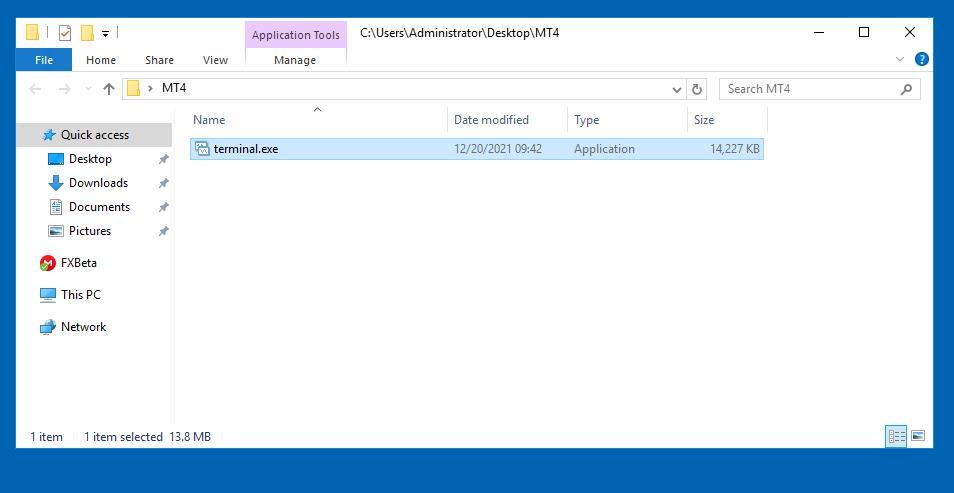The width and height of the screenshot is (954, 493).
Task: Click the 14,227 KB size cell
Action: tap(734, 149)
